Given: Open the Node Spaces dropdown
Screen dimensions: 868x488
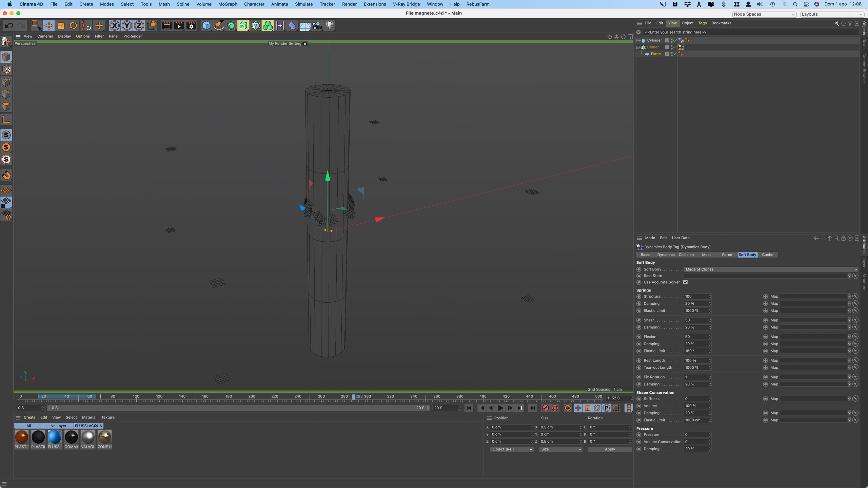Looking at the screenshot, I should (764, 14).
